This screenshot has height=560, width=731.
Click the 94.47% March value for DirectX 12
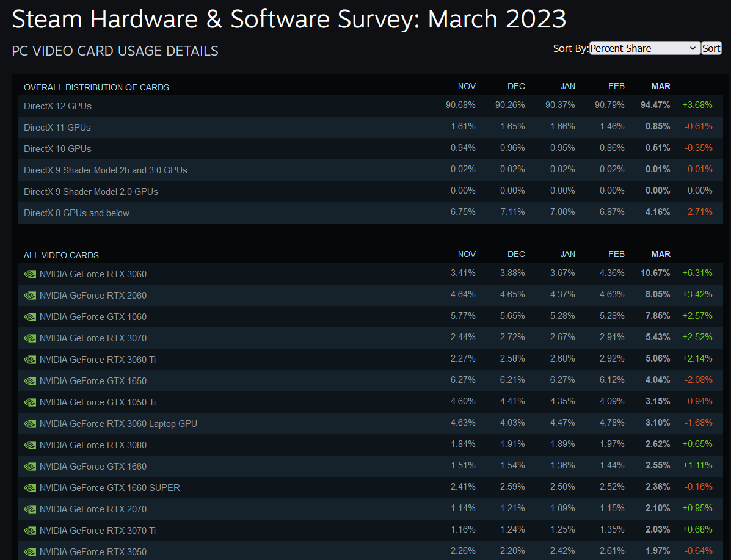tap(655, 106)
